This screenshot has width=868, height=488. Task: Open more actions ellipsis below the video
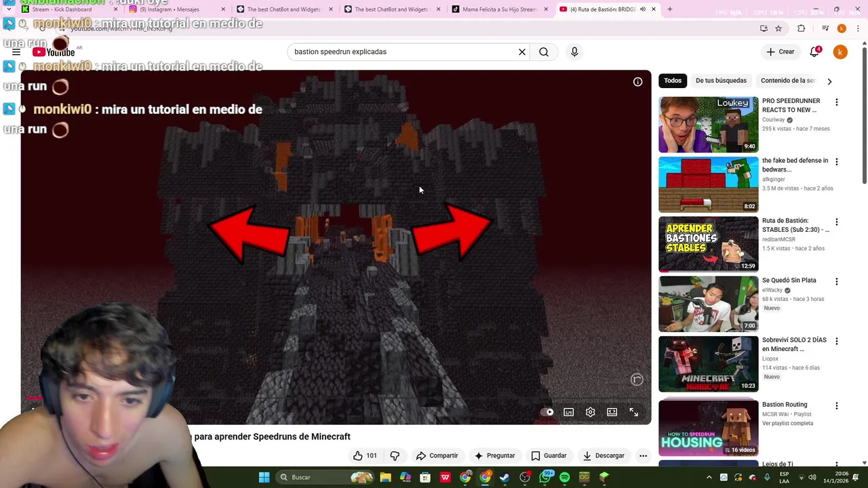[x=643, y=455]
